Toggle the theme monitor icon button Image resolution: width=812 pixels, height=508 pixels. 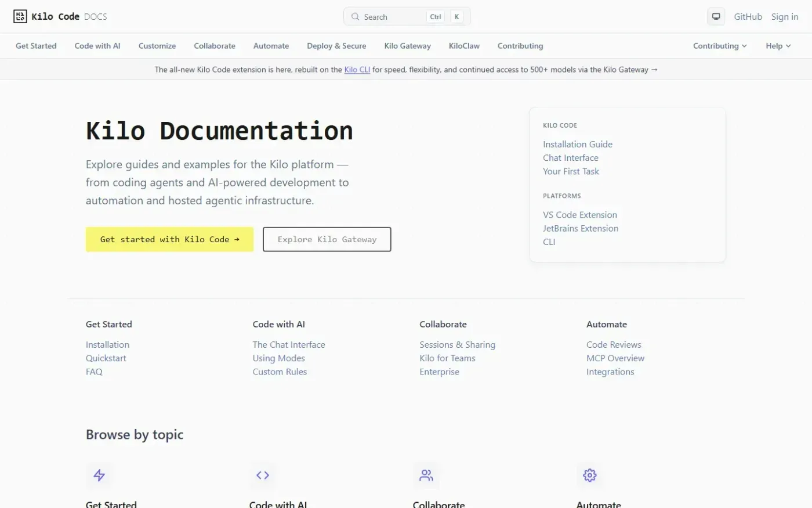point(716,17)
